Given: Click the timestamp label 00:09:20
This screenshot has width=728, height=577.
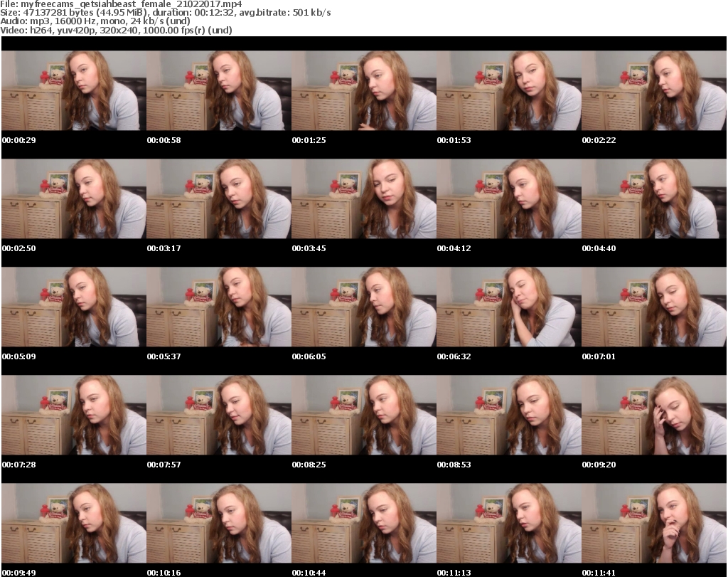Looking at the screenshot, I should [x=599, y=465].
